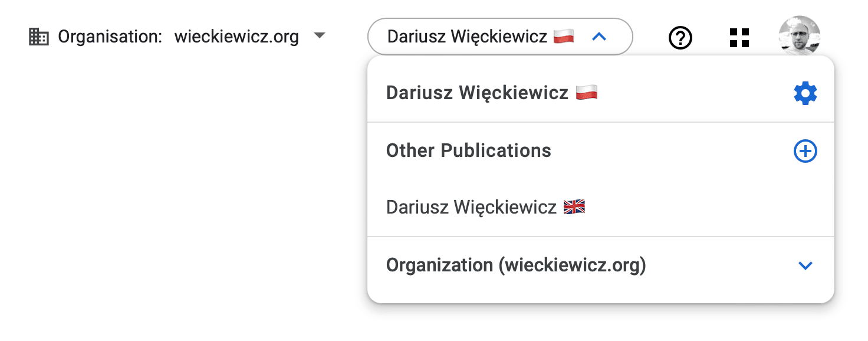Click the Dariusz Więckiewicz publication selector pill
Viewport: 868px width, 341px height.
click(x=500, y=37)
